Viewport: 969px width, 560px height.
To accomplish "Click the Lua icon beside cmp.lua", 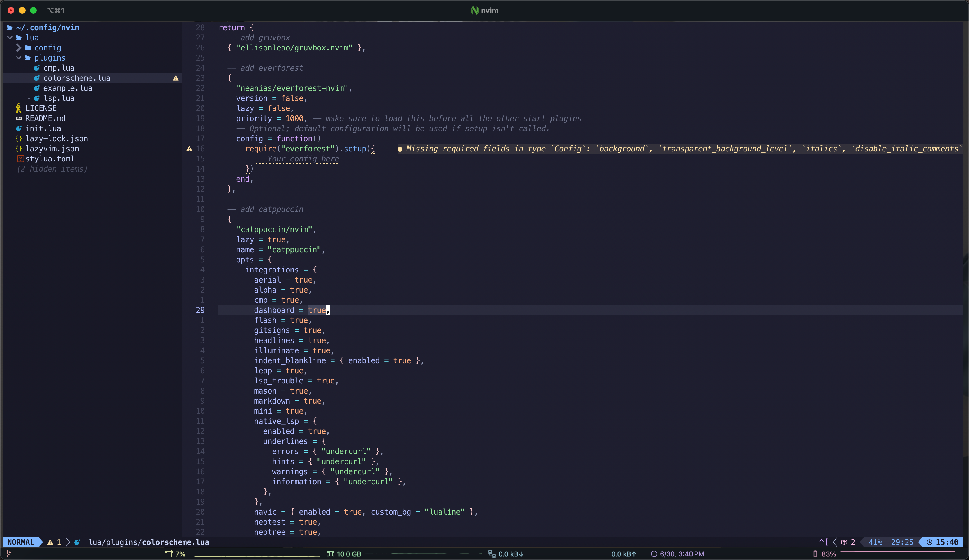I will click(36, 68).
